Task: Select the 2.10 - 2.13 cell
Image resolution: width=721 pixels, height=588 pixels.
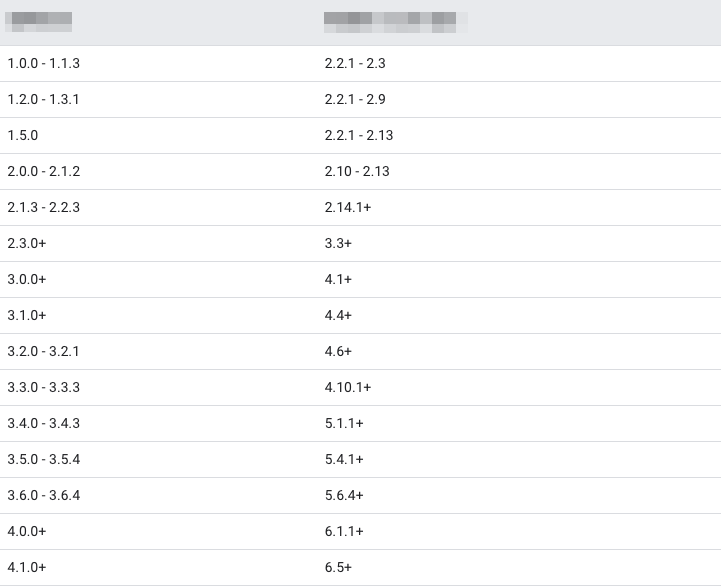Action: click(x=357, y=172)
